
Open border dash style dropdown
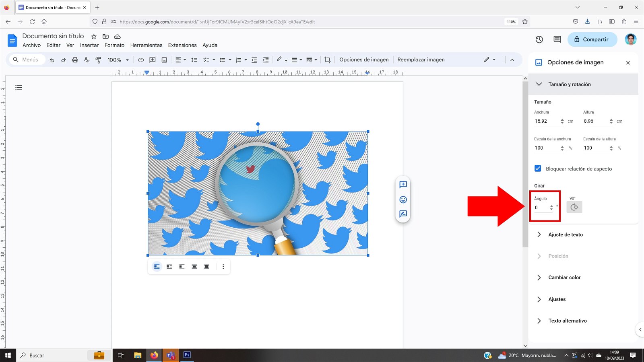[312, 60]
